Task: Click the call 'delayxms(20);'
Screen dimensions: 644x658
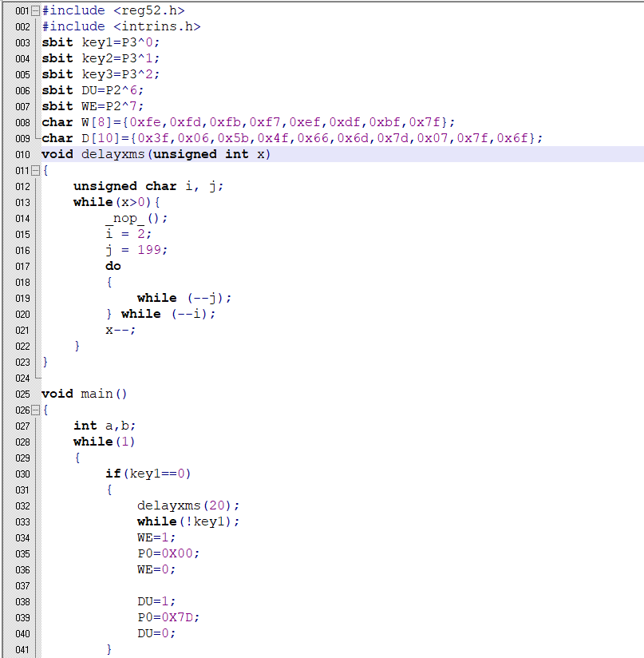Action: tap(188, 505)
